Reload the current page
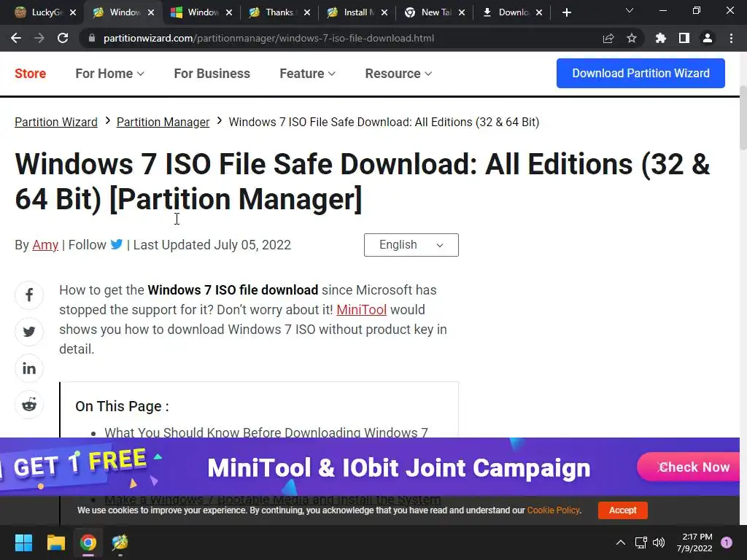The image size is (747, 560). [x=63, y=38]
